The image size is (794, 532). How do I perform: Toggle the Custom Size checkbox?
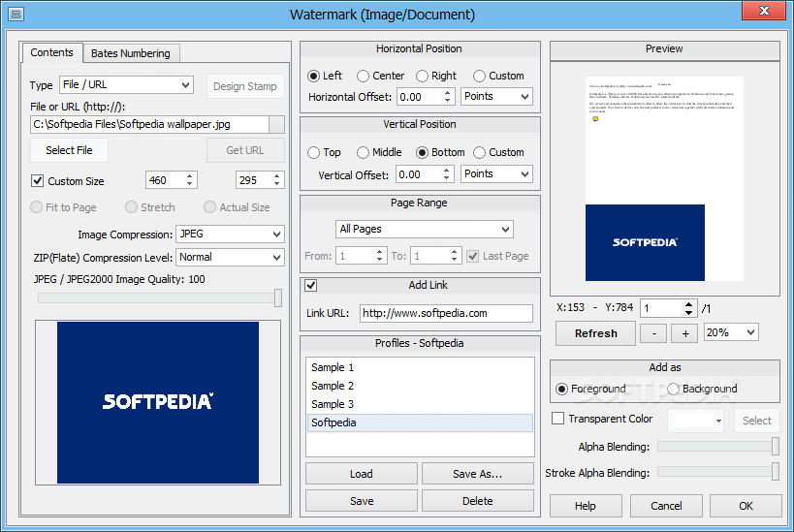[x=38, y=180]
